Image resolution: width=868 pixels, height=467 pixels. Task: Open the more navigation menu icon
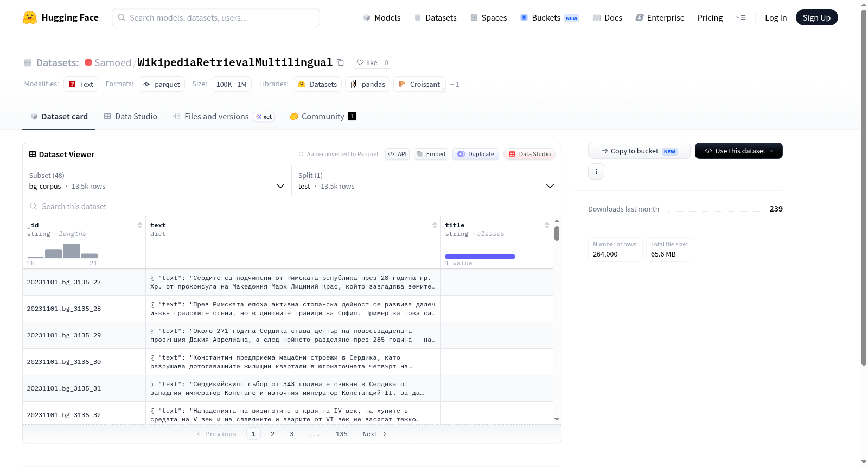[741, 17]
